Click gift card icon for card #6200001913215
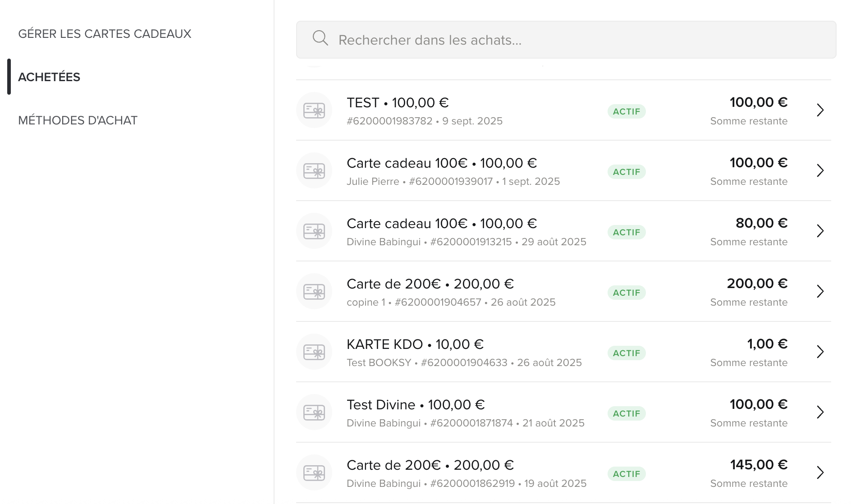This screenshot has width=851, height=504. [x=314, y=231]
